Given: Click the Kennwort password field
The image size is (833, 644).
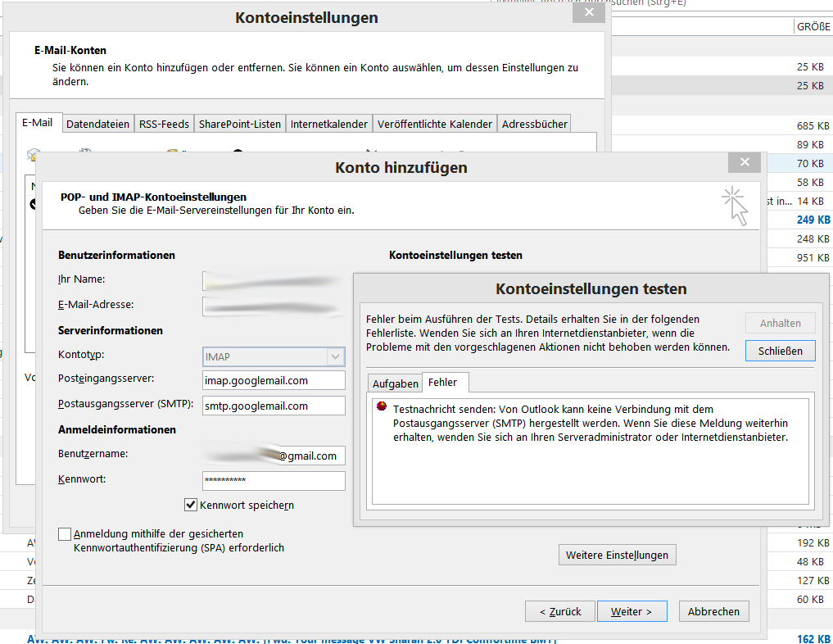Looking at the screenshot, I should 274,480.
